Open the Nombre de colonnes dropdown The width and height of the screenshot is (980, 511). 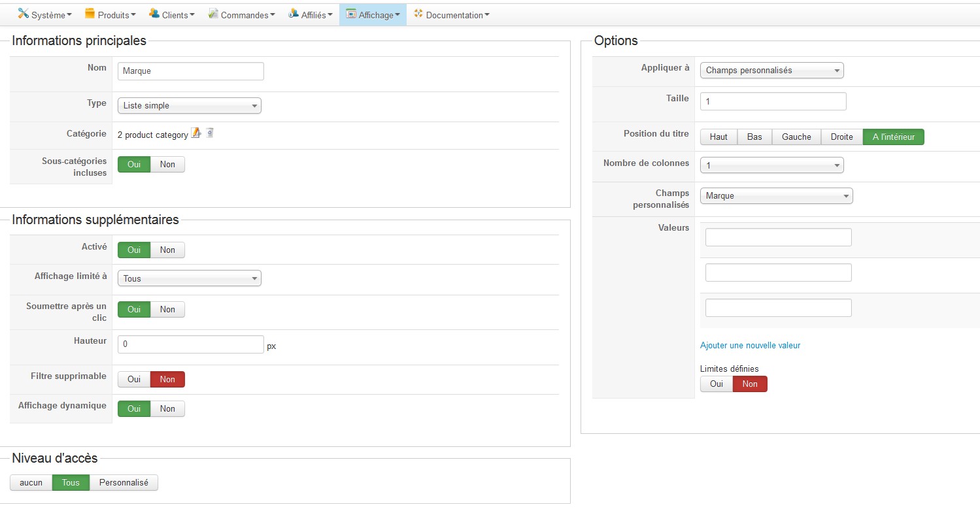point(772,165)
